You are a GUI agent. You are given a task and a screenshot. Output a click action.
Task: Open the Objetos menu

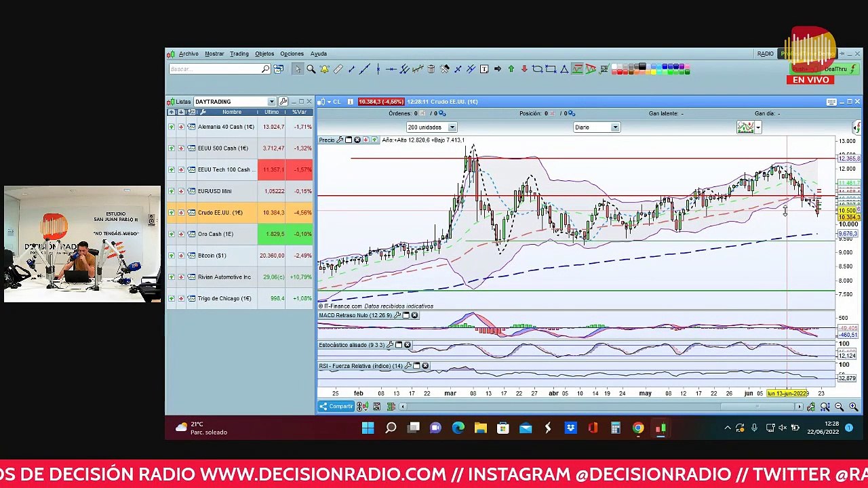coord(264,54)
